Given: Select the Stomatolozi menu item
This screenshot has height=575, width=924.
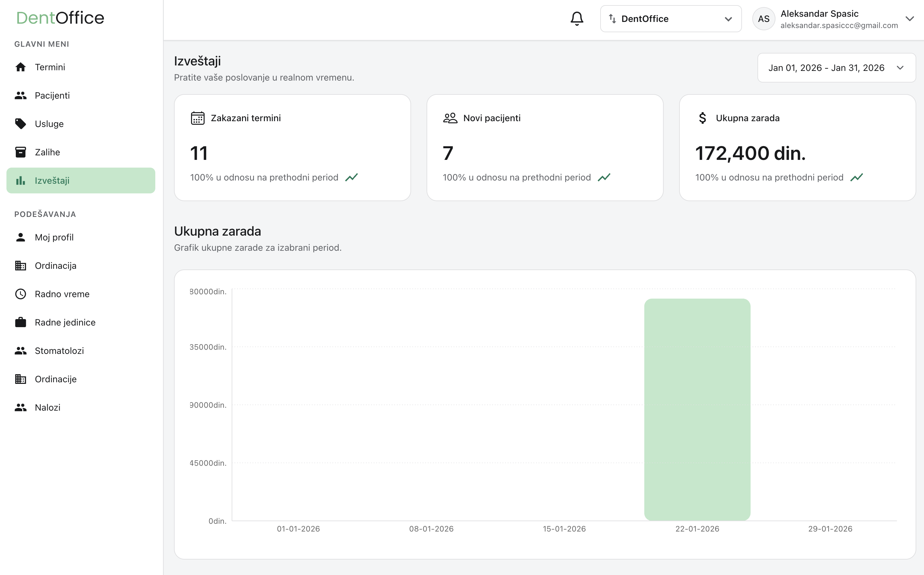Looking at the screenshot, I should 60,350.
